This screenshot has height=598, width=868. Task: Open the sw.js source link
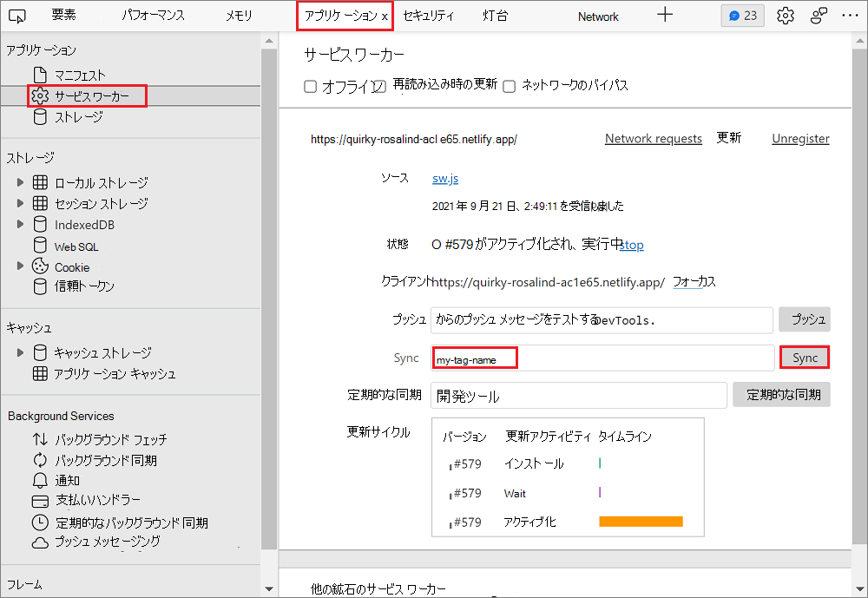coord(445,177)
